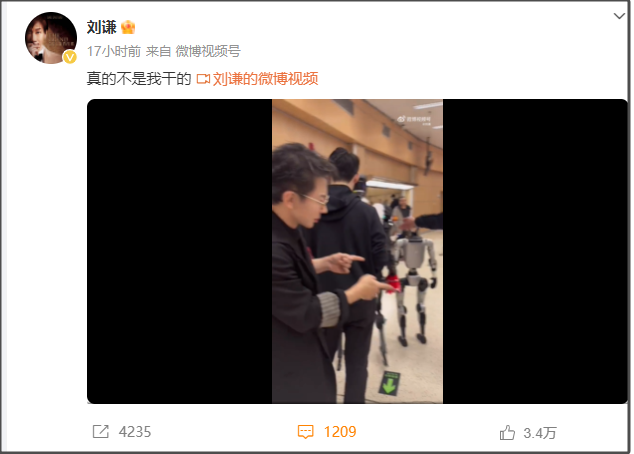The height and width of the screenshot is (454, 634).
Task: Click the Weibo watermark in video
Action: pyautogui.click(x=414, y=120)
